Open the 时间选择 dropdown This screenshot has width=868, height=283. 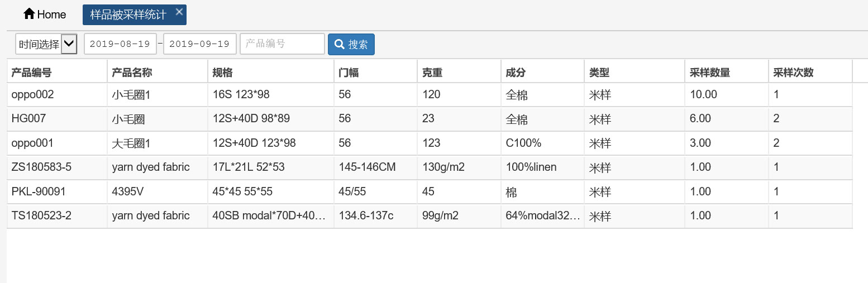(46, 44)
